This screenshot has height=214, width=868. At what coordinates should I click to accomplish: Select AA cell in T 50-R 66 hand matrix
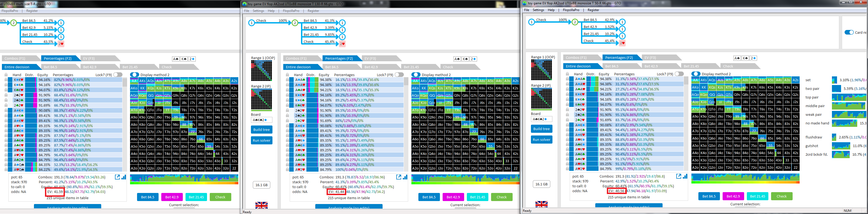(695, 80)
